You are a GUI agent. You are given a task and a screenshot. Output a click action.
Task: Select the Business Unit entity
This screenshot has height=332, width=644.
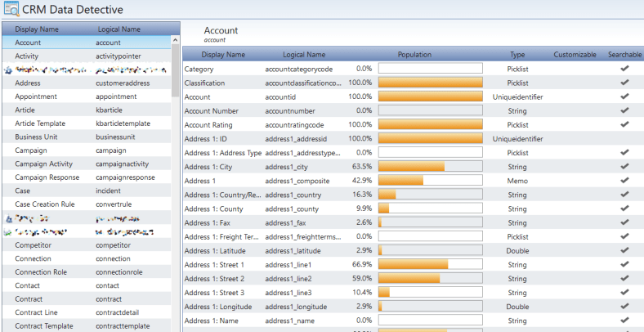coord(87,137)
